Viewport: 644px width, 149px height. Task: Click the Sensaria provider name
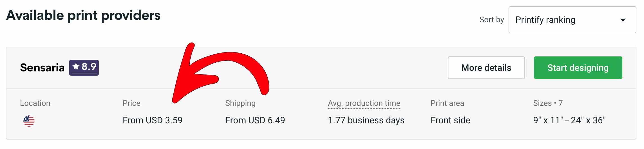[42, 68]
